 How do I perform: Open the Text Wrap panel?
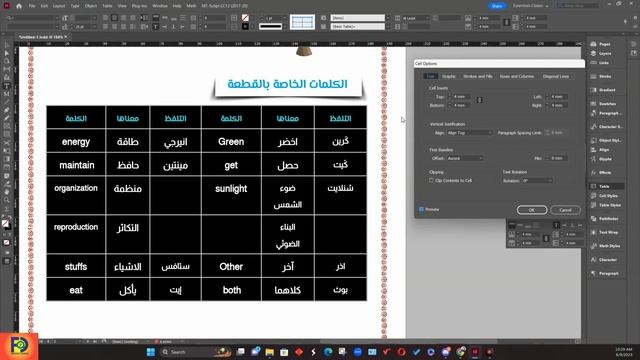pos(604,232)
